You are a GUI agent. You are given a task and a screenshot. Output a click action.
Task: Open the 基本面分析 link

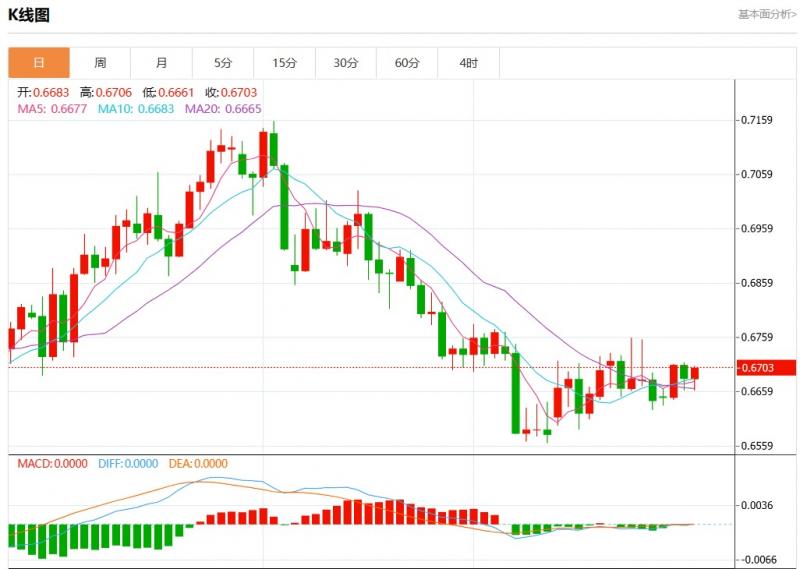click(x=767, y=14)
